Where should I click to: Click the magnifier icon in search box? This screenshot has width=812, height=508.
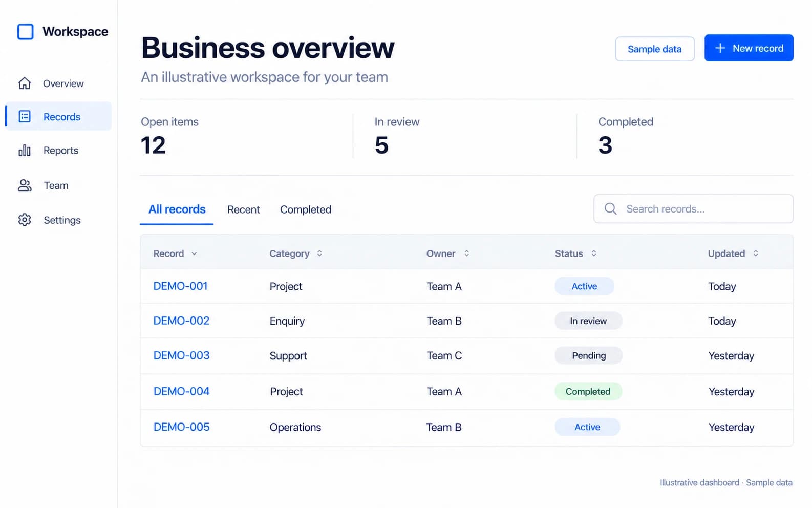(610, 208)
